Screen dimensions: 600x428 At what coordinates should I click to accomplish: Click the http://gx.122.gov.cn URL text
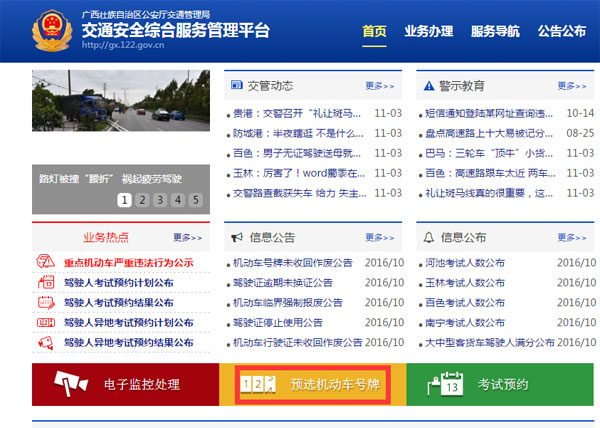[123, 45]
